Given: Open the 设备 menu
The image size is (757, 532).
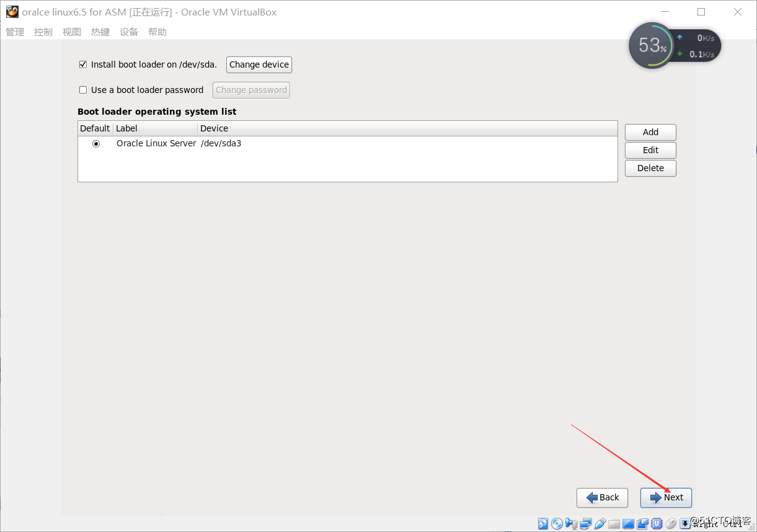Looking at the screenshot, I should click(129, 32).
